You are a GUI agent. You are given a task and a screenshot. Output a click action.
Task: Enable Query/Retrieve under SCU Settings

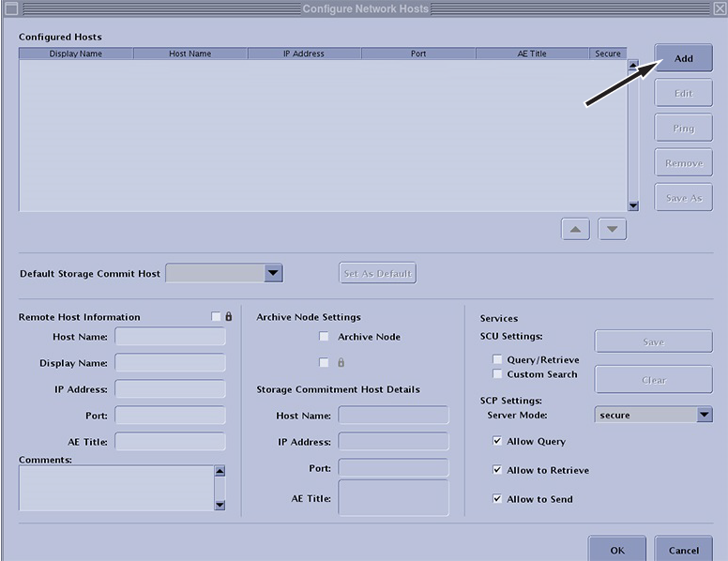click(x=497, y=359)
